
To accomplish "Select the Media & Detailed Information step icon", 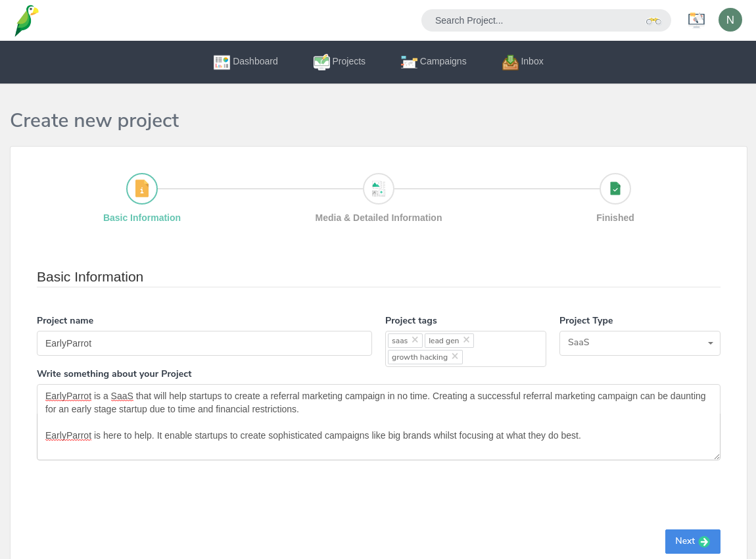I will (x=379, y=189).
